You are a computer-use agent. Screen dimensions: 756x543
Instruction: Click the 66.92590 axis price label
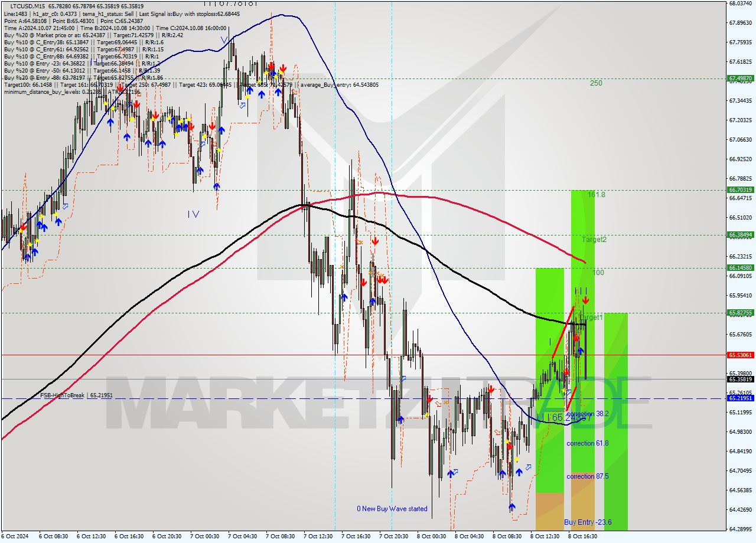(741, 159)
